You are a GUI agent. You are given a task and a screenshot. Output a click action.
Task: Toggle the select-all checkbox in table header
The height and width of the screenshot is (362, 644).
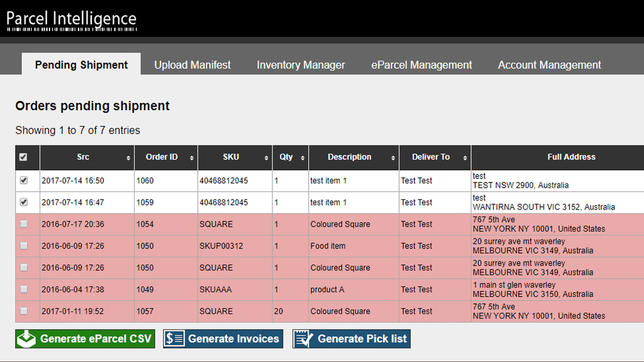point(23,157)
